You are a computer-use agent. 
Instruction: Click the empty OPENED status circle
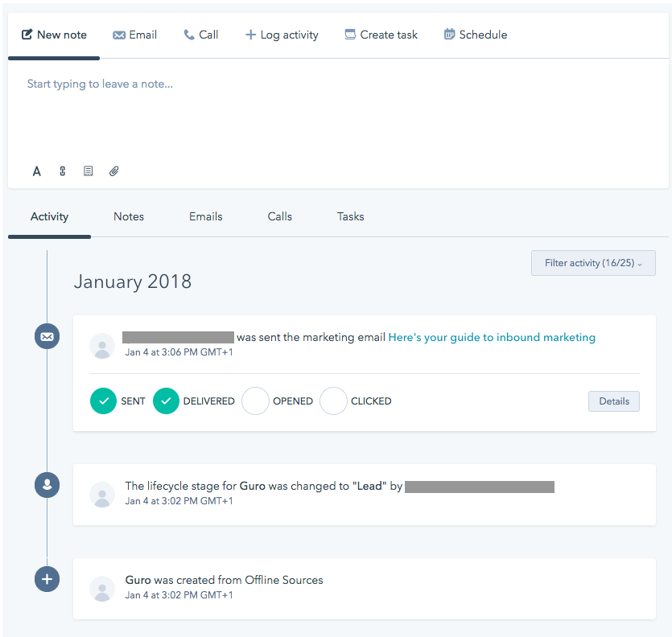point(255,401)
